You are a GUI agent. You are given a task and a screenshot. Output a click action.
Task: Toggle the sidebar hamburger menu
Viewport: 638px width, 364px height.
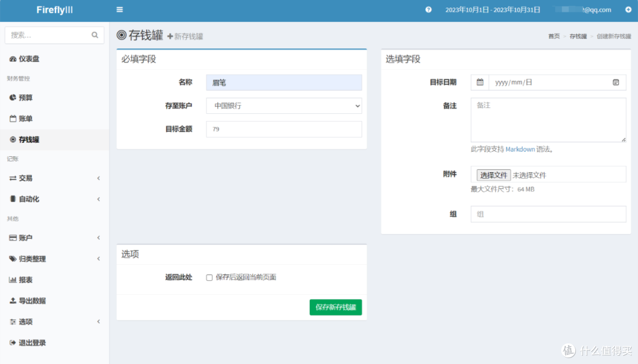pyautogui.click(x=119, y=10)
